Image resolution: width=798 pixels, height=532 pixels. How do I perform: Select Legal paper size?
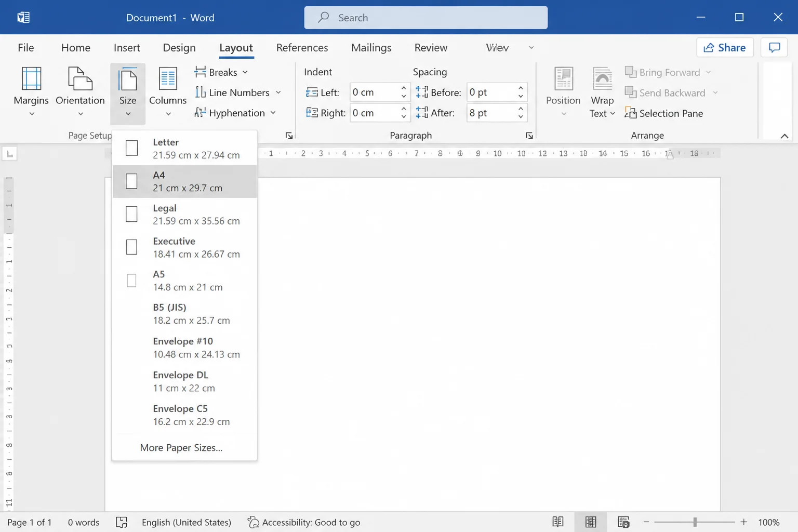(x=184, y=215)
